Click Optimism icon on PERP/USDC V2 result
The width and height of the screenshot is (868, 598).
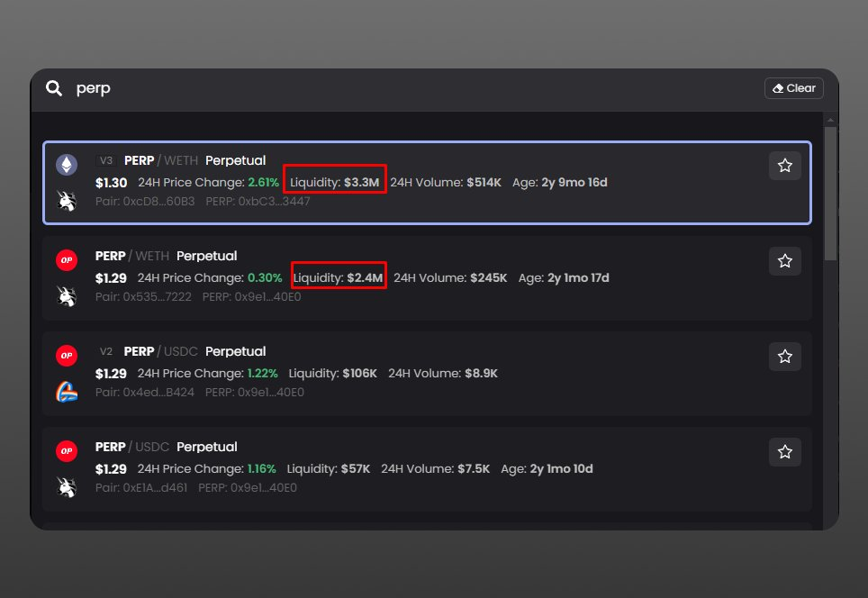coord(67,356)
